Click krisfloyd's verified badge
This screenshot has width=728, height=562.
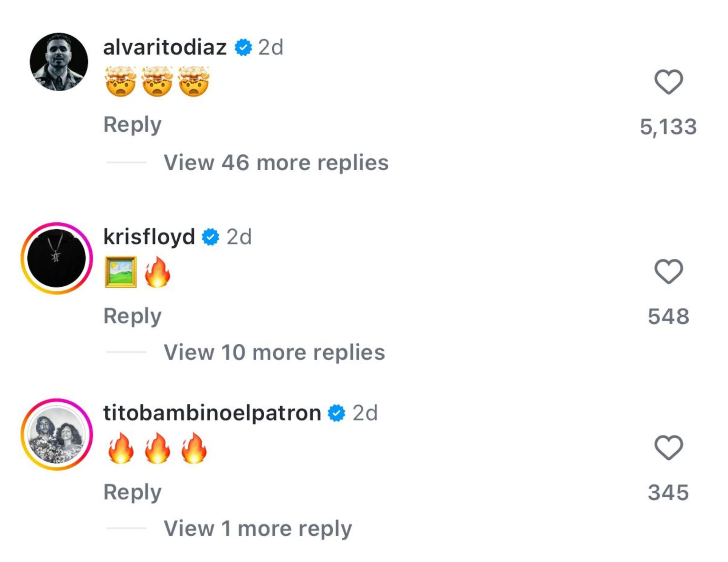(x=211, y=237)
